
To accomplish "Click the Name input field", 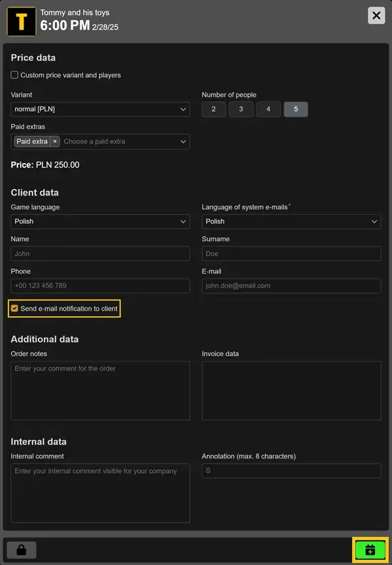I will coord(100,254).
